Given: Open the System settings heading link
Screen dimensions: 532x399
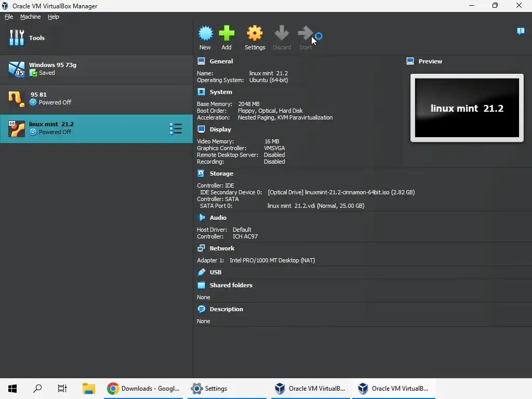Looking at the screenshot, I should (x=221, y=92).
